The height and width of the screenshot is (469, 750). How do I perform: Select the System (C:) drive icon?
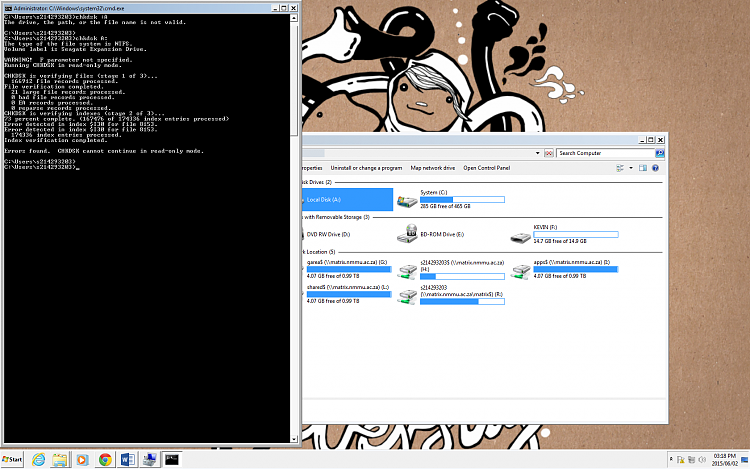(407, 201)
